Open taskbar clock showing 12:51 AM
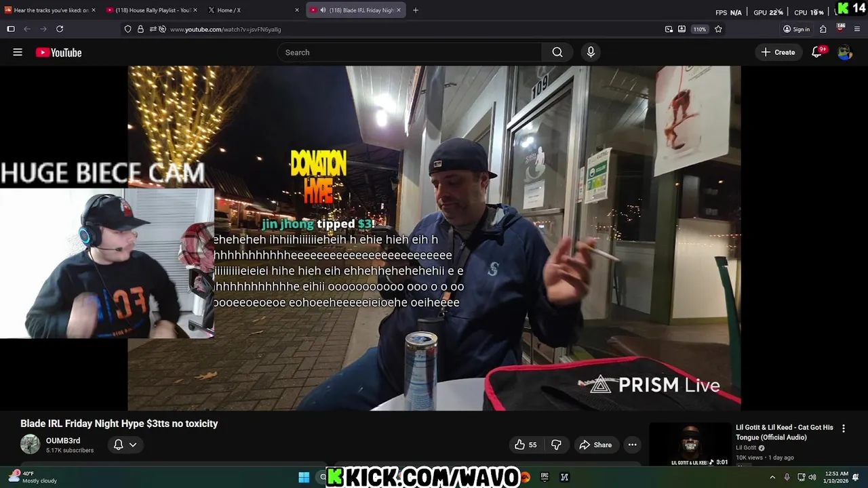This screenshot has height=488, width=868. [835, 477]
